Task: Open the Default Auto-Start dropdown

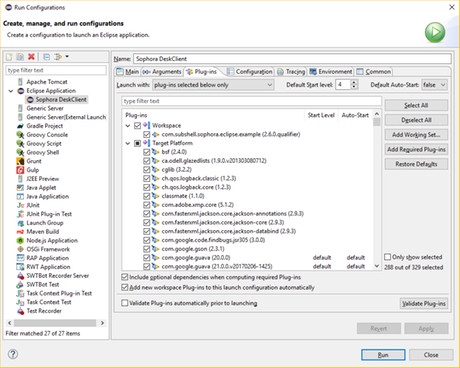Action: [x=434, y=85]
